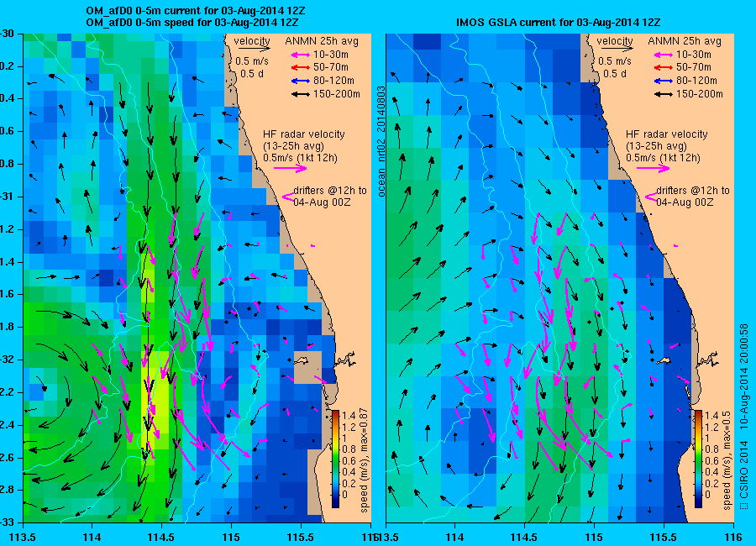Click 'HF radar velocity' text in left panel
The image size is (756, 546).
click(304, 134)
